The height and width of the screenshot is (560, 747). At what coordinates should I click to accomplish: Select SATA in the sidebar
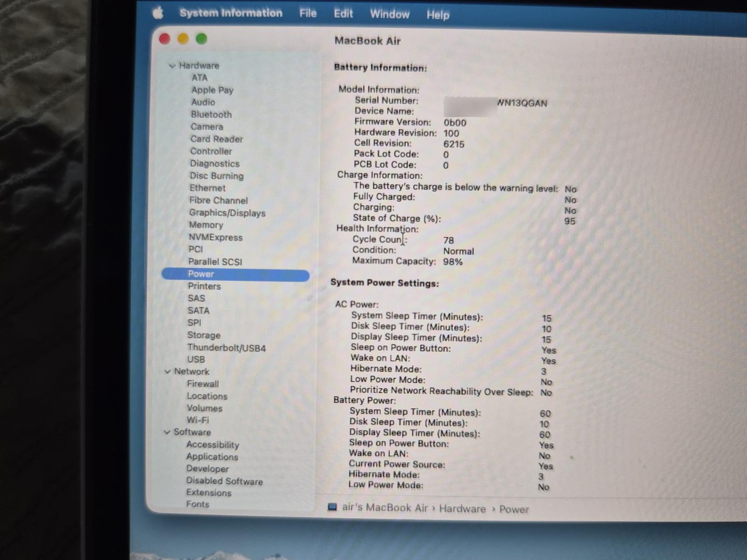[x=198, y=311]
